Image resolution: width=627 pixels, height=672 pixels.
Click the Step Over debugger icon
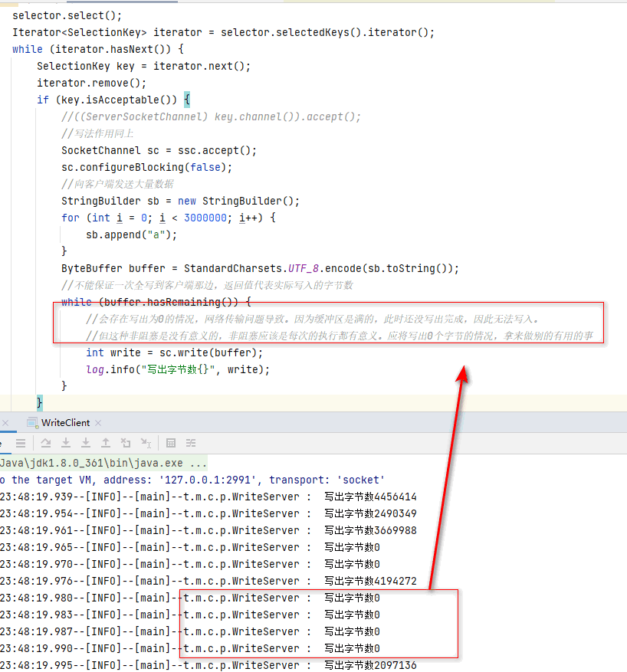(x=45, y=443)
